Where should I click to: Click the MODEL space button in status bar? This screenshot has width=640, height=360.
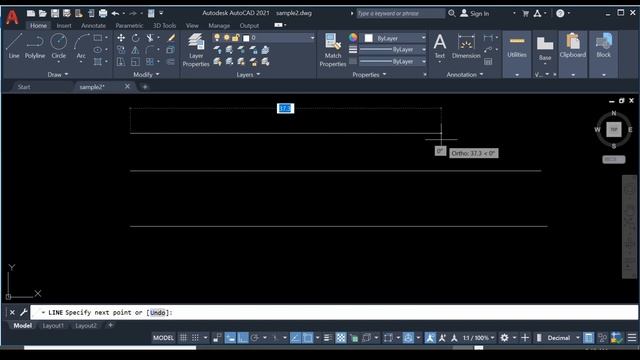tap(163, 338)
